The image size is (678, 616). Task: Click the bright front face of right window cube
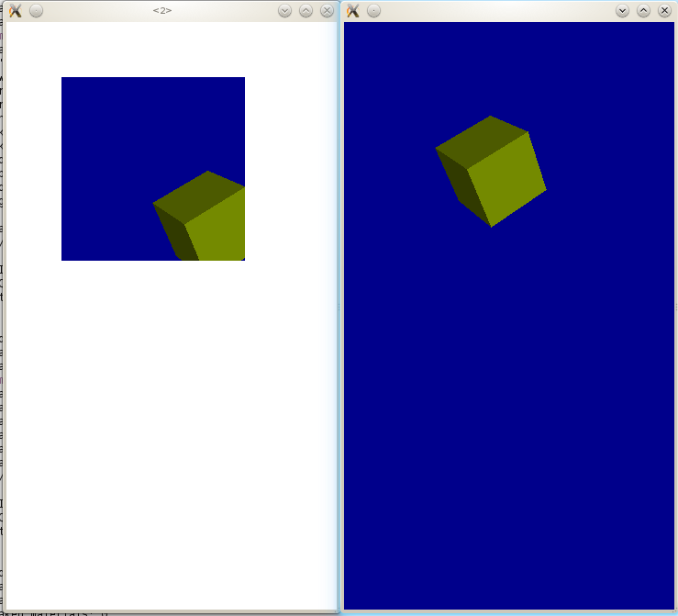click(x=507, y=181)
